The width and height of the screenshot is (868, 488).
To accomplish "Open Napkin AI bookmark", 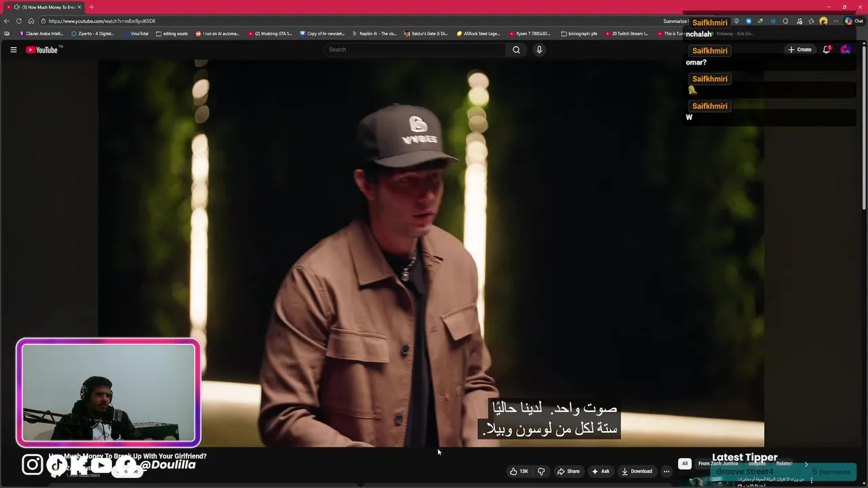I will (374, 33).
